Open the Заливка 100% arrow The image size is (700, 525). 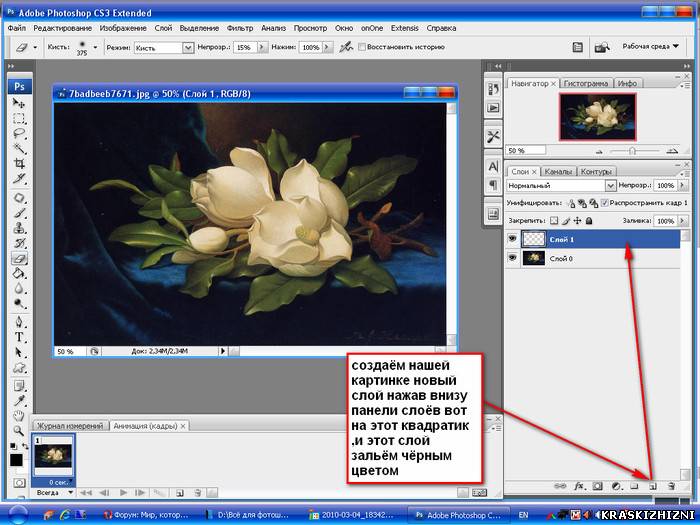tap(682, 221)
